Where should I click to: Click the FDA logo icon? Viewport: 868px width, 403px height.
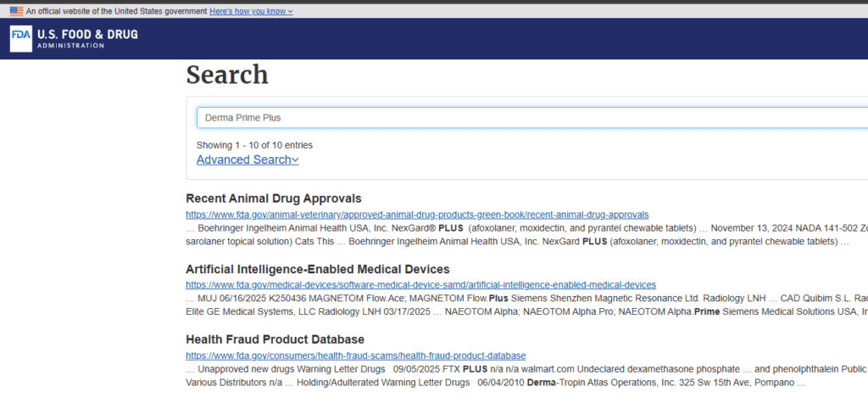[21, 39]
